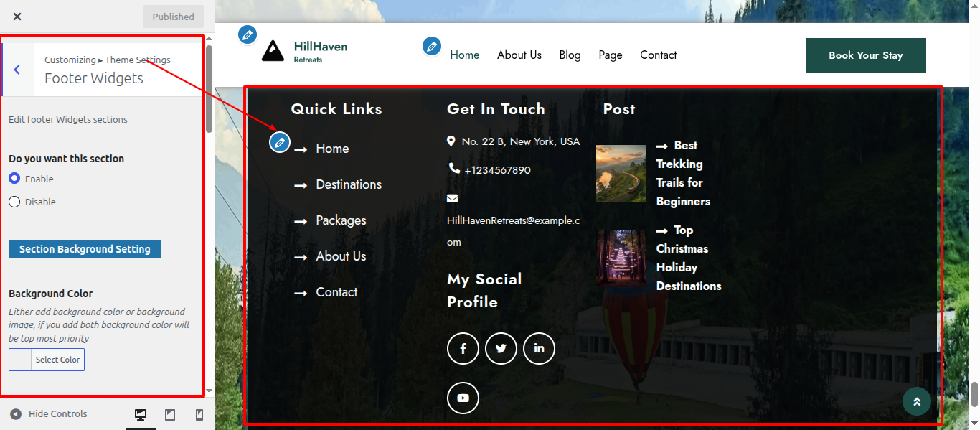
Task: Click the Post widget heading
Action: [619, 109]
